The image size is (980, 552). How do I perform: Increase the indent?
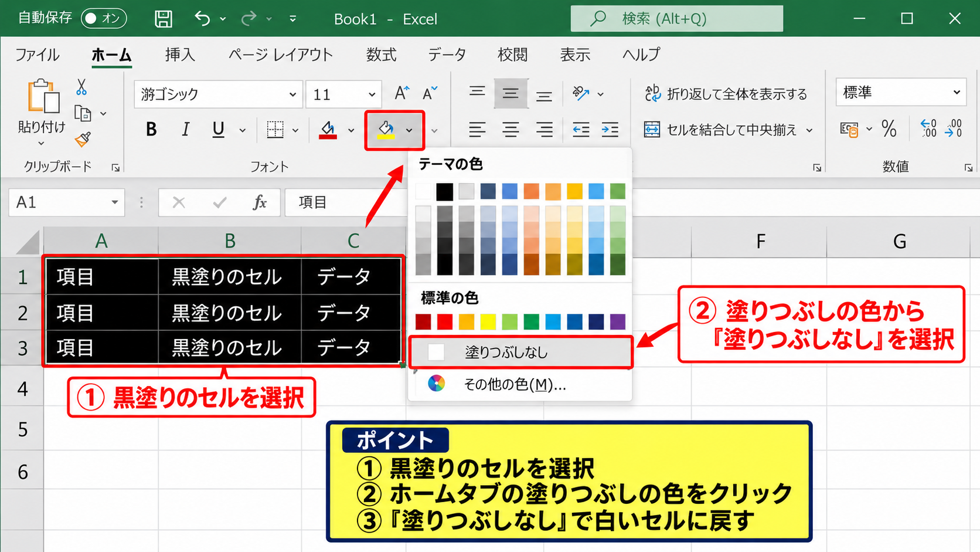coord(610,130)
